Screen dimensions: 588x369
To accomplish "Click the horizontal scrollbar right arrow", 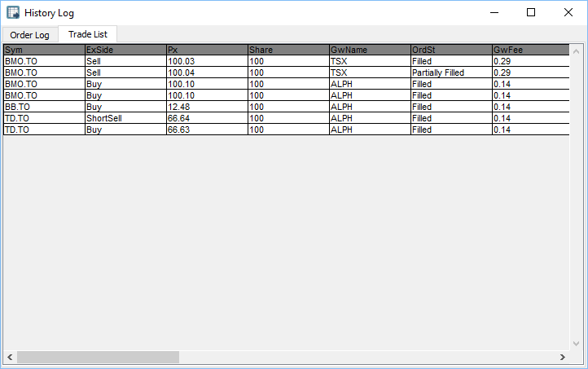I will pyautogui.click(x=562, y=358).
